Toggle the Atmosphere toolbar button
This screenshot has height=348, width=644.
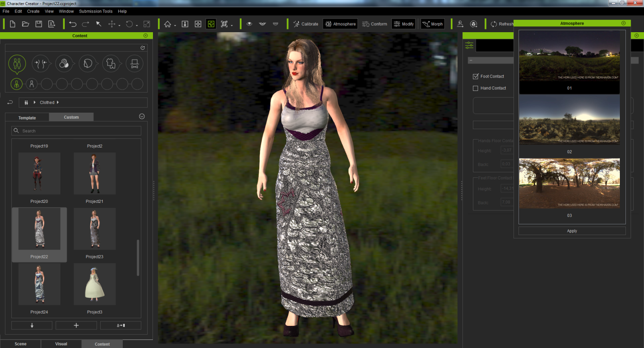coord(340,24)
